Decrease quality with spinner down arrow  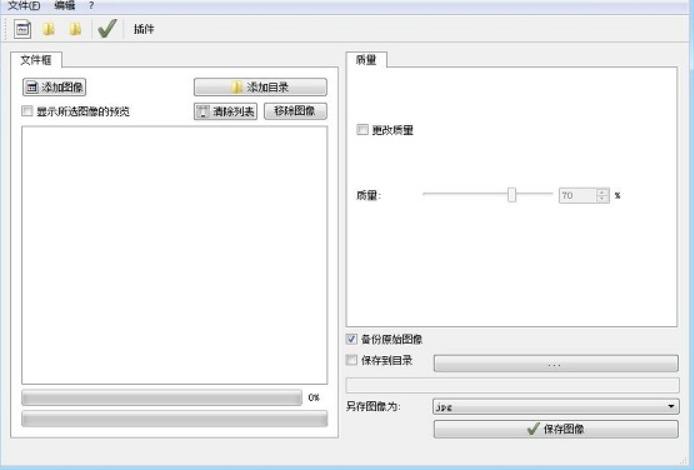602,199
